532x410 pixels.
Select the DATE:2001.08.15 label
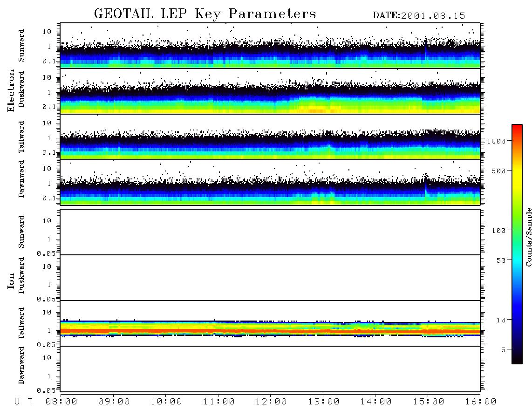[419, 16]
